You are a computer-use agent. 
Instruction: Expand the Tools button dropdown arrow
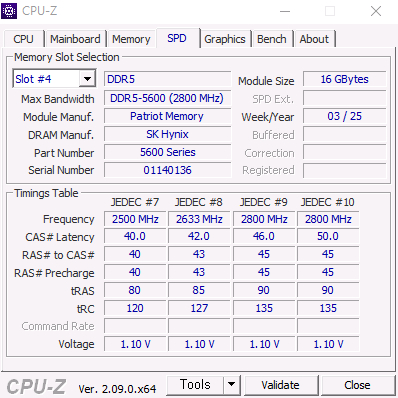coord(231,385)
